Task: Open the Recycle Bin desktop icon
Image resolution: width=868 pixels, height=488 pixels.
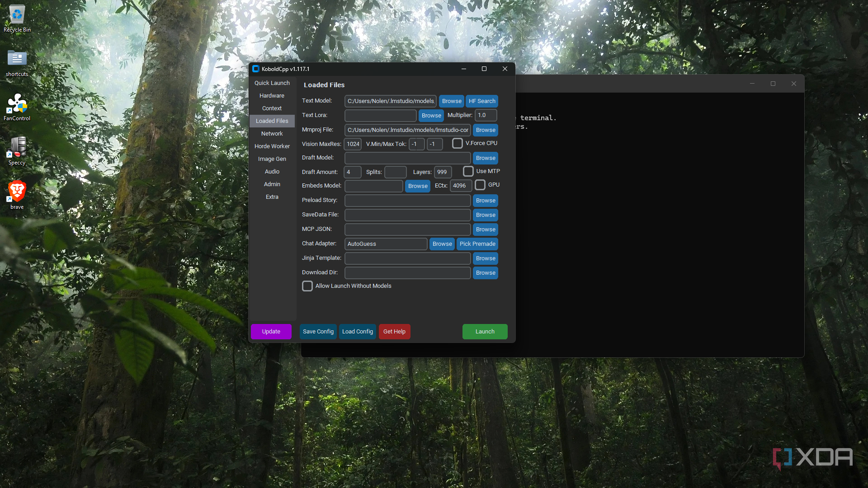Action: 17,19
